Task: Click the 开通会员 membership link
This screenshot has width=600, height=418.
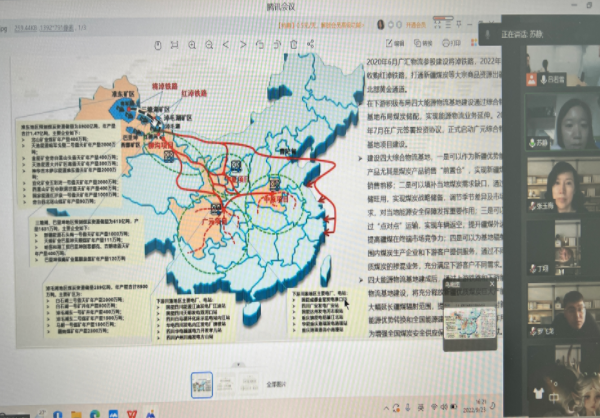Action: coord(416,25)
